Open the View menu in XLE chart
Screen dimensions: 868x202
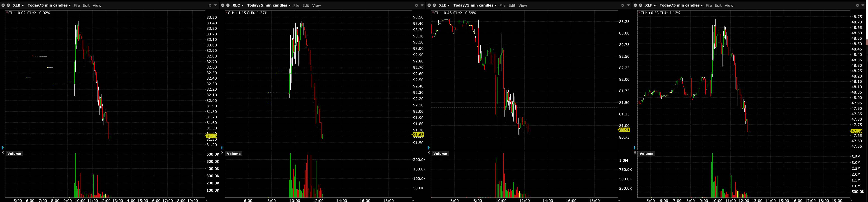[x=522, y=5]
